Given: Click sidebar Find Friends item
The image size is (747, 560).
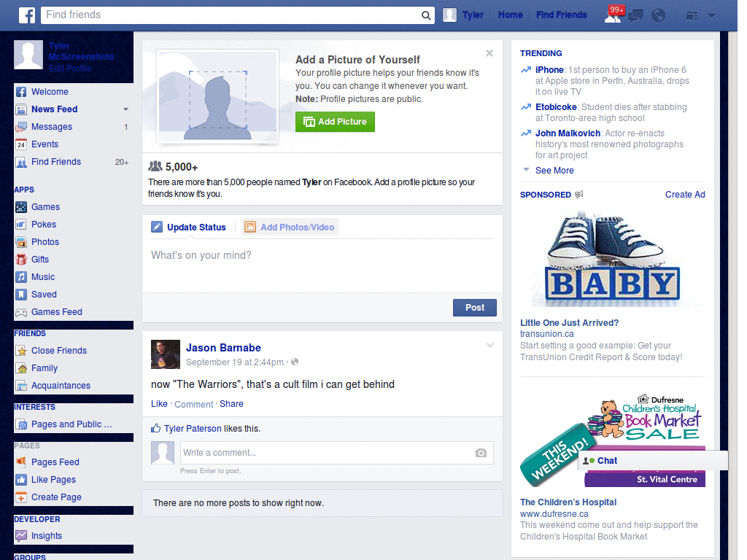Looking at the screenshot, I should [x=56, y=162].
